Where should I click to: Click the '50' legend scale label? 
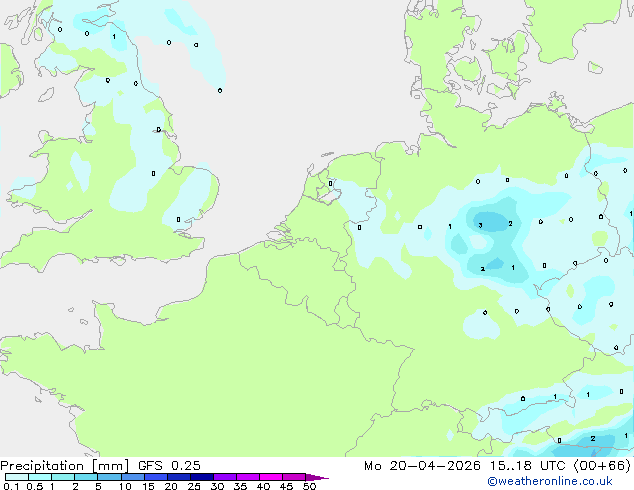(309, 486)
